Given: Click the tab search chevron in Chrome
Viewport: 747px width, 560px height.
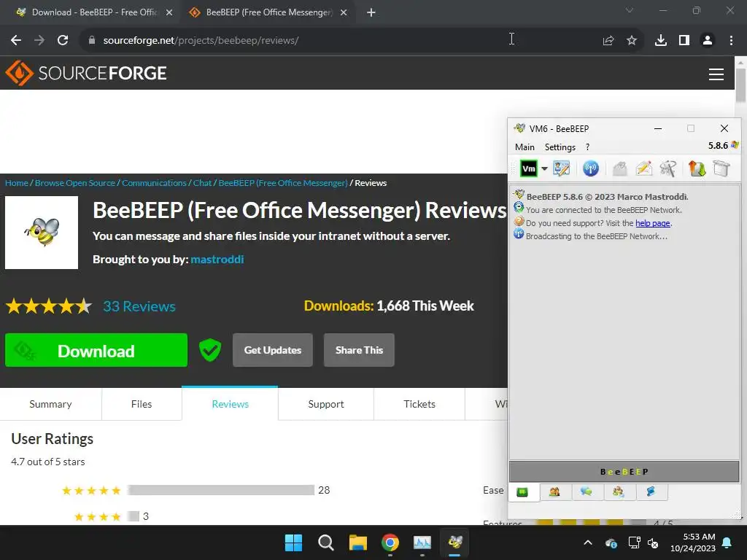Looking at the screenshot, I should [630, 10].
